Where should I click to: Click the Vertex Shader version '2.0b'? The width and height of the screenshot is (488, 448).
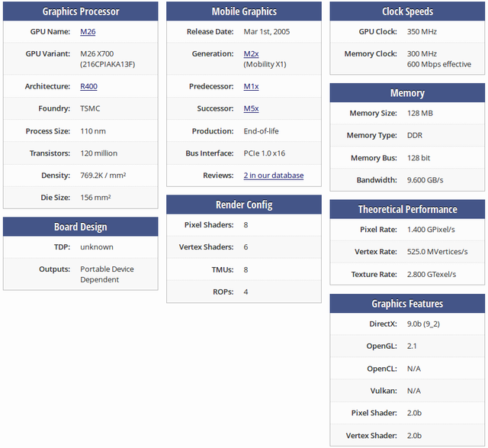414,436
